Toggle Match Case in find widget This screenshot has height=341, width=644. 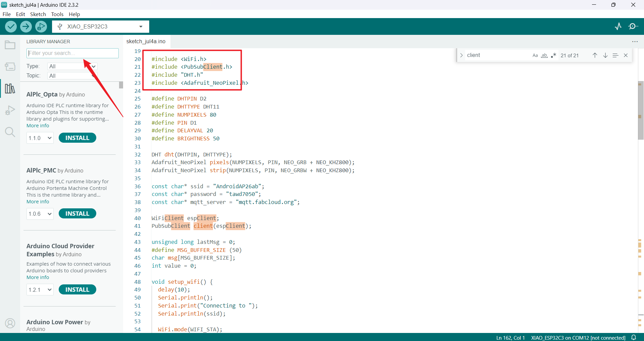535,55
